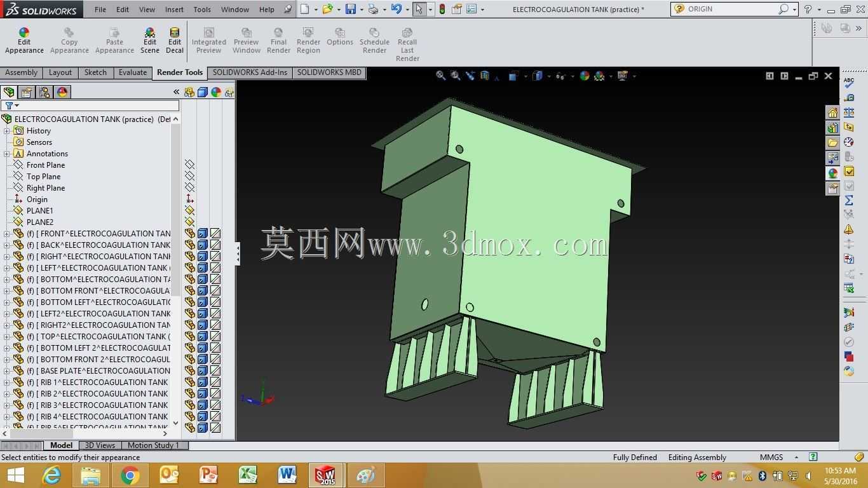The image size is (868, 488).
Task: Open the Motion Study 1 tab
Action: pyautogui.click(x=154, y=445)
